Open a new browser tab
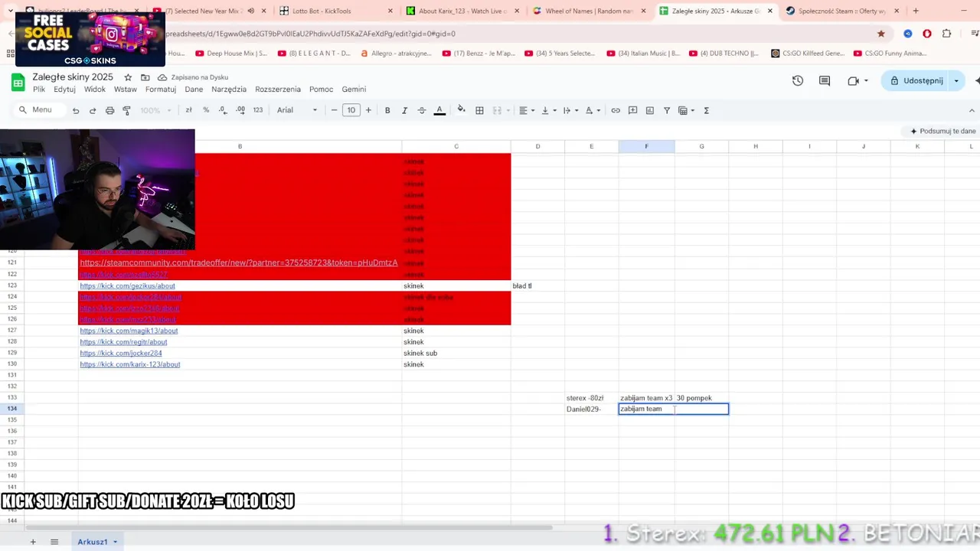 [916, 11]
